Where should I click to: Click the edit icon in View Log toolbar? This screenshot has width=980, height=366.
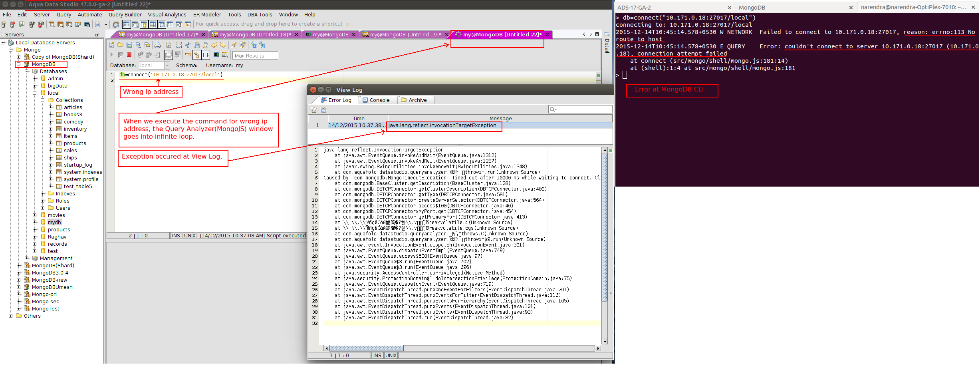(313, 109)
